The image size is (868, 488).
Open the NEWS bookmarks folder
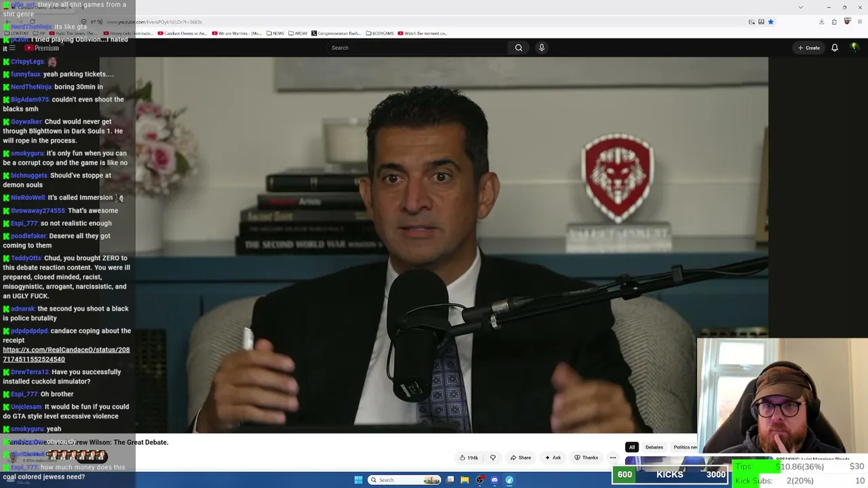275,33
